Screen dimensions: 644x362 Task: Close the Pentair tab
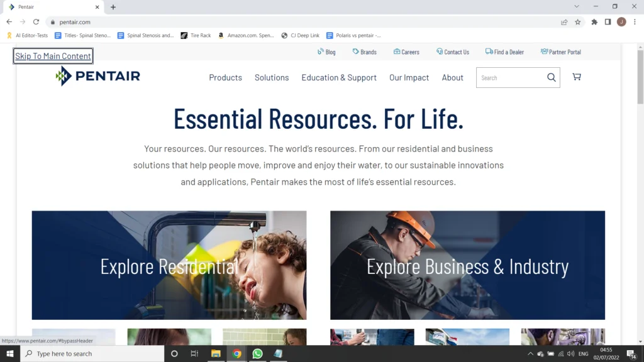[97, 7]
